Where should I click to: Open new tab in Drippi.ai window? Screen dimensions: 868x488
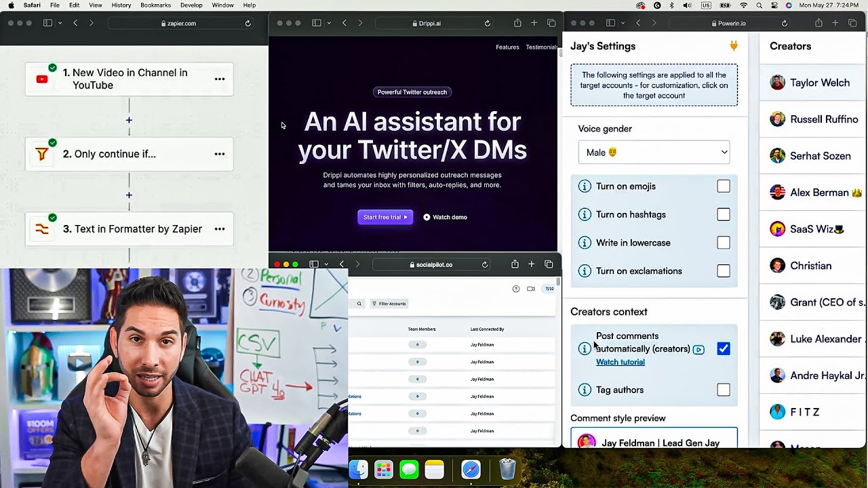[534, 23]
